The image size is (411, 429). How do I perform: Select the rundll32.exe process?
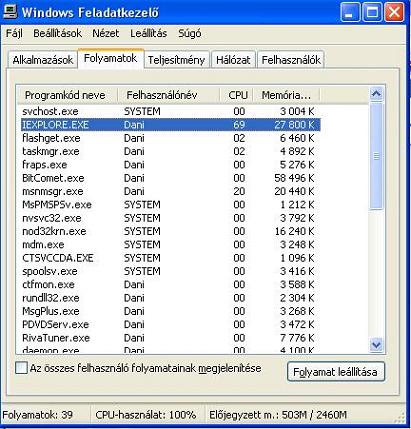[170, 298]
